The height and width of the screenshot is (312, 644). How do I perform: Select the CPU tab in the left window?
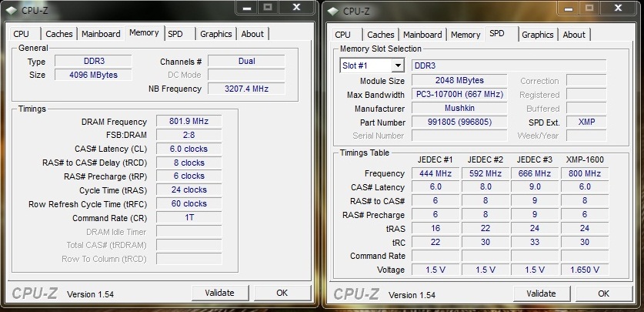click(x=22, y=34)
